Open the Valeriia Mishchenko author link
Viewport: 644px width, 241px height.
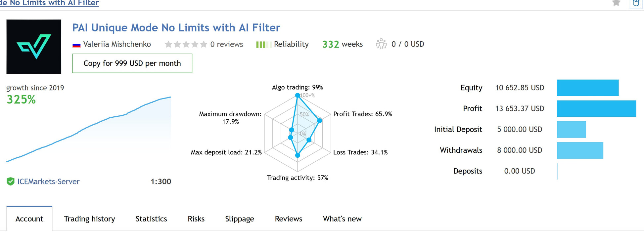pyautogui.click(x=117, y=44)
